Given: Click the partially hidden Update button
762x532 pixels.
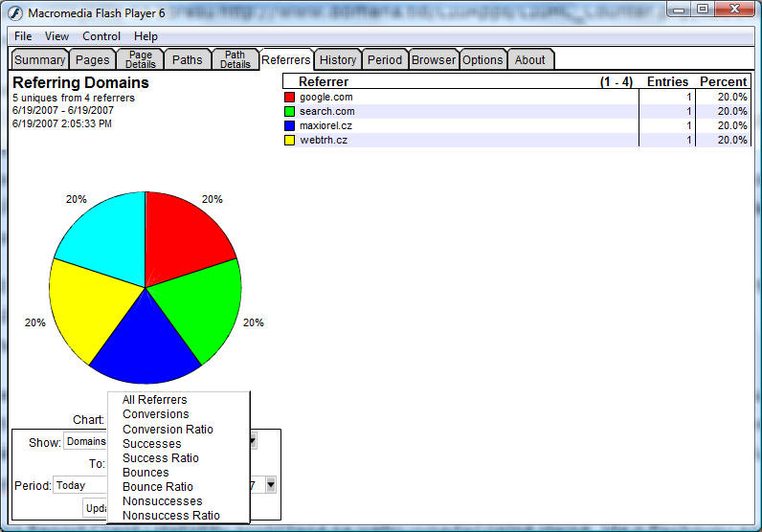Looking at the screenshot, I should pyautogui.click(x=96, y=508).
